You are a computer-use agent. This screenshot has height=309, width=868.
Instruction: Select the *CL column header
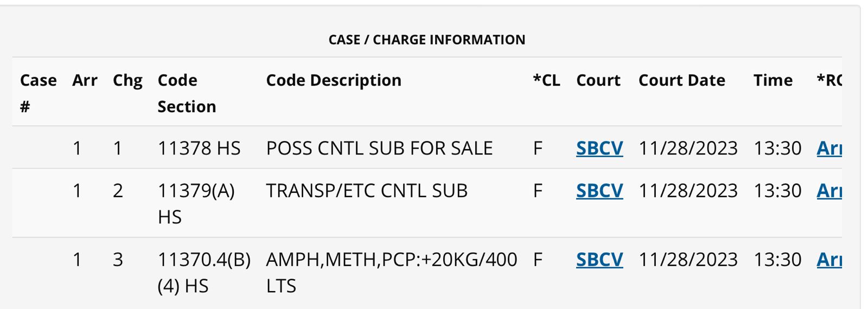546,80
